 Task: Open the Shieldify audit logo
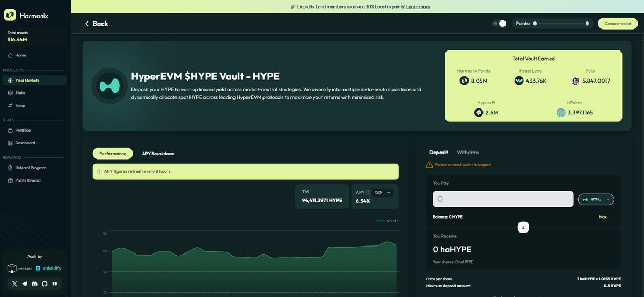pos(48,268)
